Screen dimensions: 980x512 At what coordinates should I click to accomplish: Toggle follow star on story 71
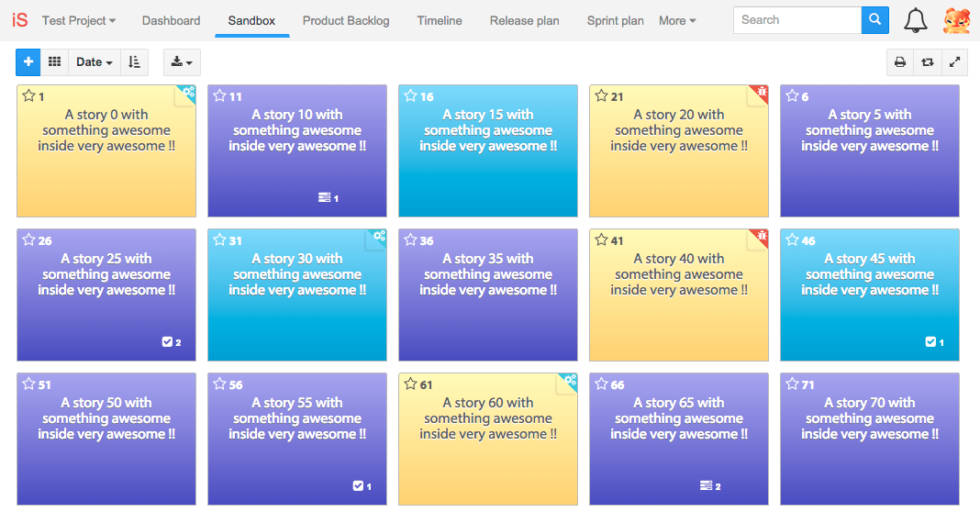point(792,384)
